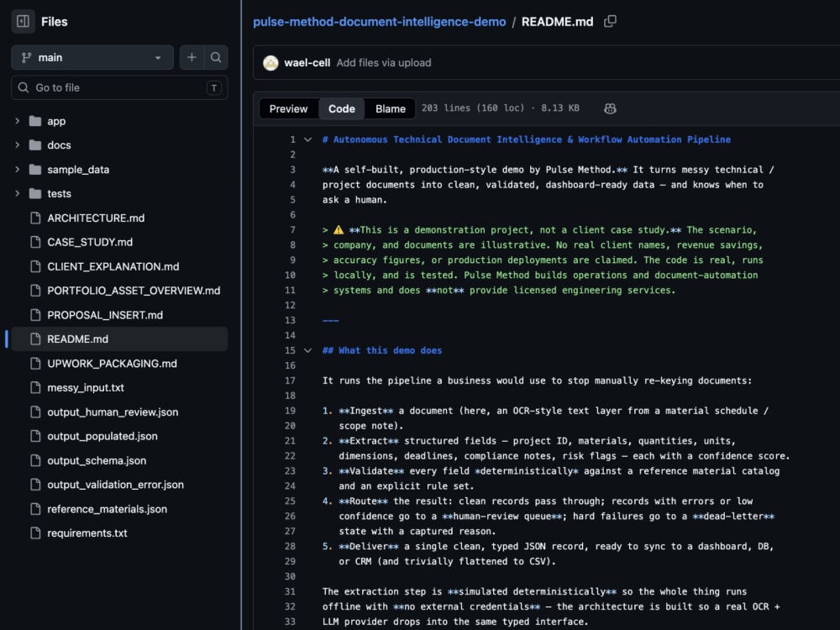This screenshot has width=840, height=630.
Task: Click the README.md file icon in tree
Action: pos(35,339)
